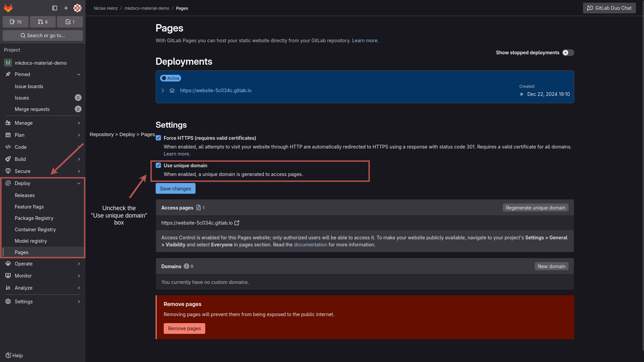The width and height of the screenshot is (644, 362).
Task: Click the Search or go to field
Action: 43,36
